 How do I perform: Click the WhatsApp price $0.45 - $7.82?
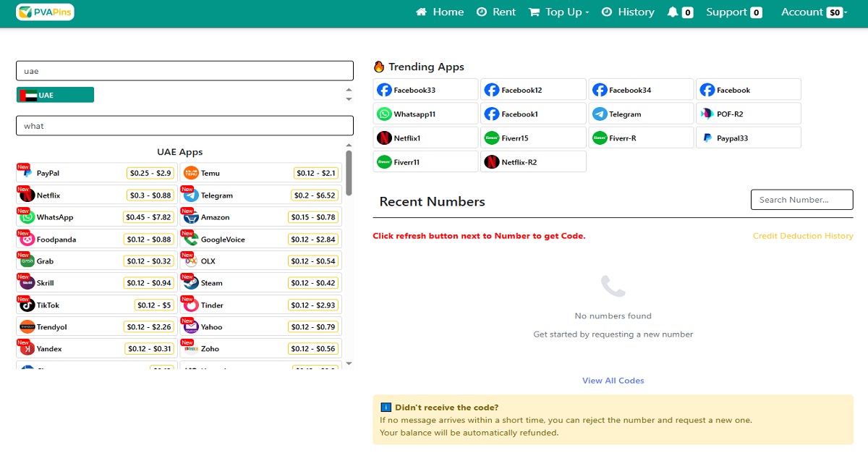[x=148, y=217]
